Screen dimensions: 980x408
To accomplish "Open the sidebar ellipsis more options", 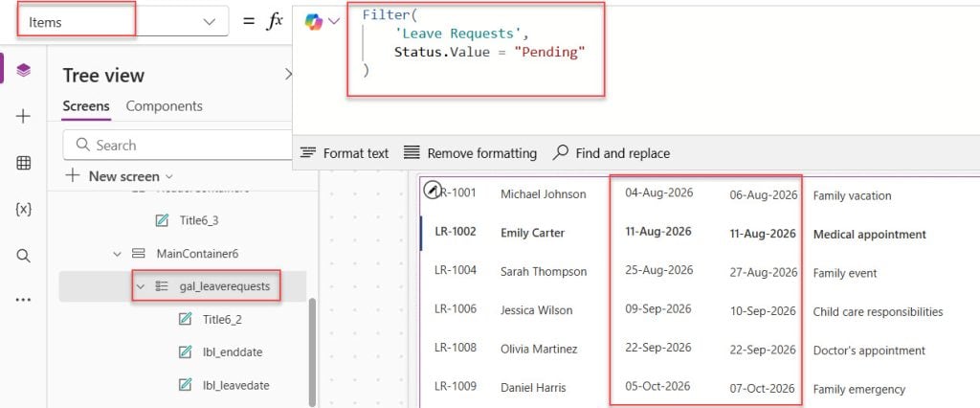I will (23, 300).
